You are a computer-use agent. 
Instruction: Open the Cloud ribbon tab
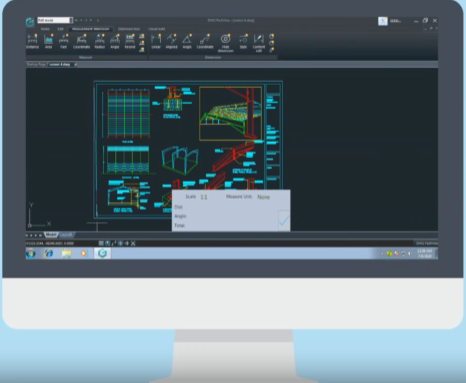click(x=156, y=29)
